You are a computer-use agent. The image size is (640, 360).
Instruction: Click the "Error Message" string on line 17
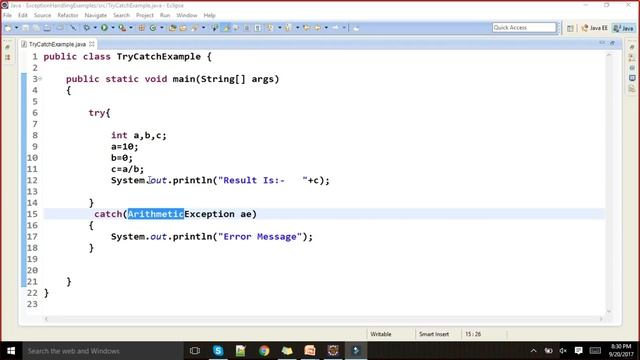click(260, 237)
